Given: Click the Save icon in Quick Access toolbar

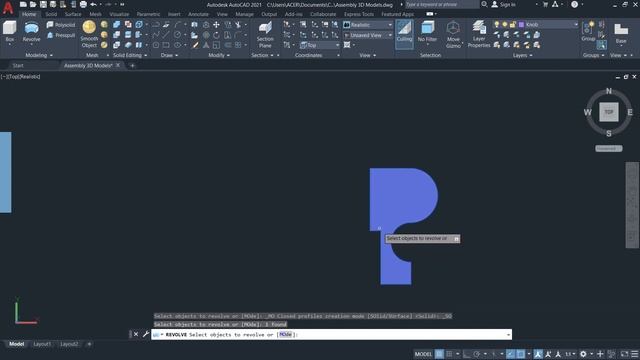Looking at the screenshot, I should [43, 4].
